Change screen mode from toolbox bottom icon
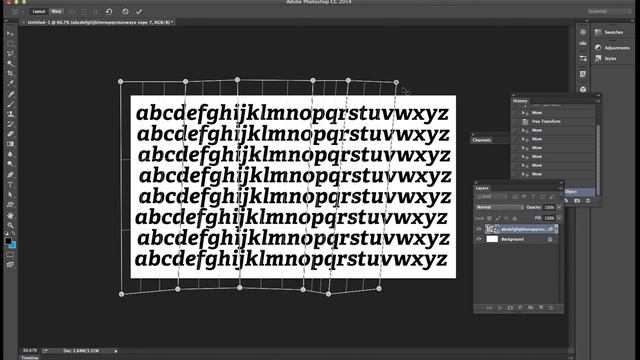Viewport: 640px width, 360px height. pos(11,264)
